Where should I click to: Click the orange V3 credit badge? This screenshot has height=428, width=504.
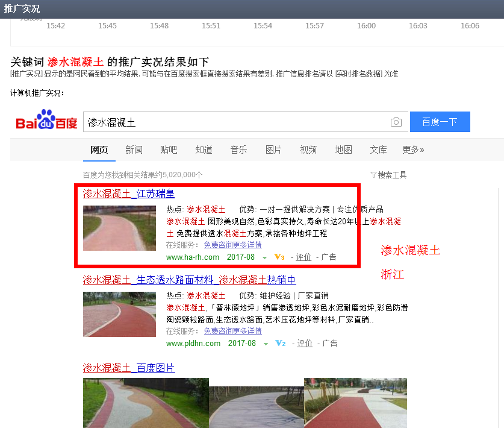[x=279, y=257]
